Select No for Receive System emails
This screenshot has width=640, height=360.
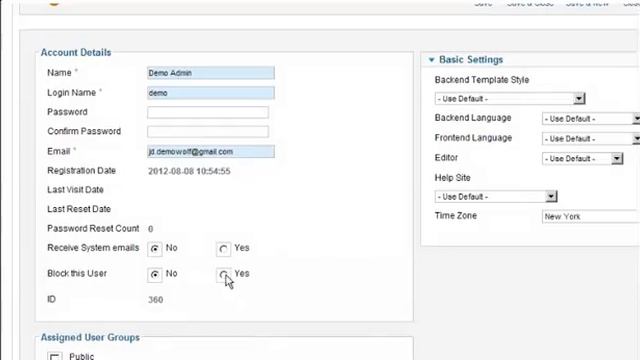(155, 249)
